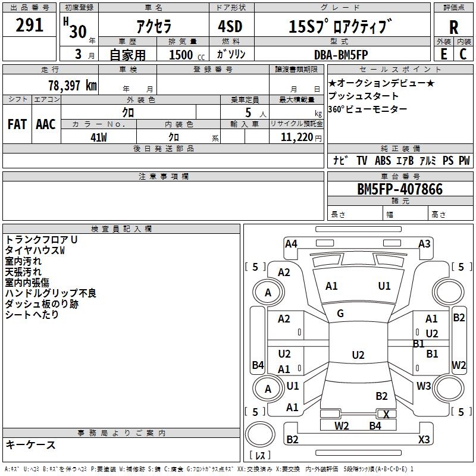Click rear fender mark W3
Viewport: 476px width, 476px height.
424,386
